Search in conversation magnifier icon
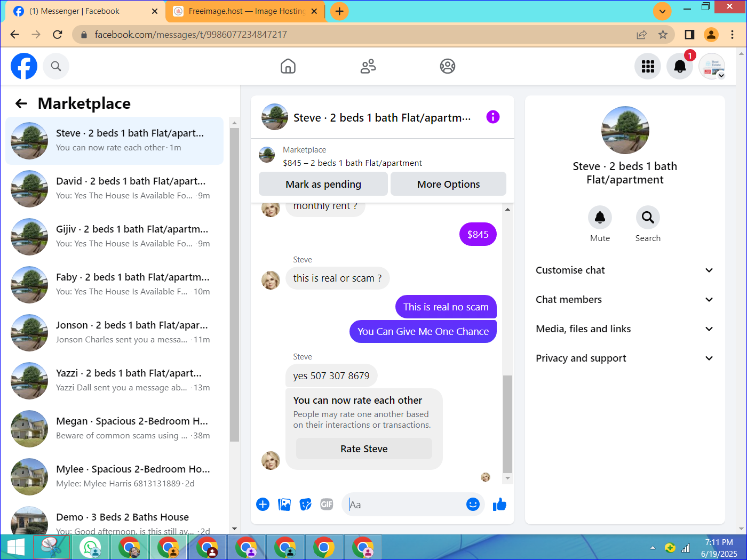747x560 pixels. click(648, 217)
